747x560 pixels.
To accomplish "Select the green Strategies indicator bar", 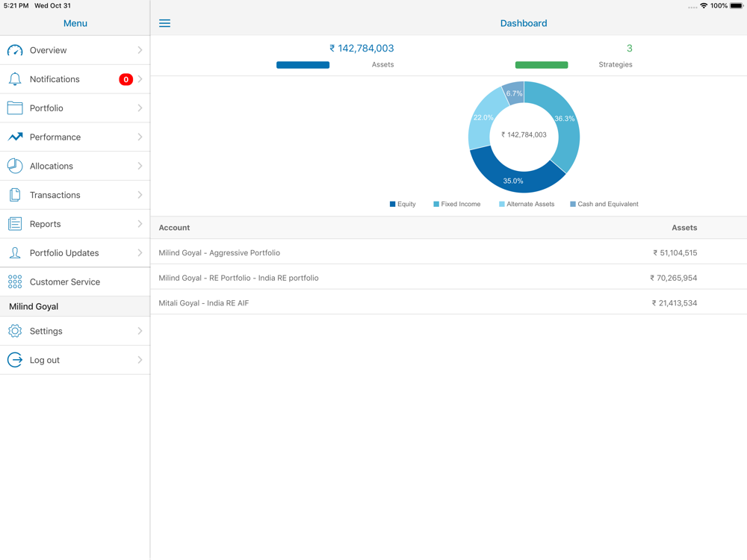I will coord(542,65).
